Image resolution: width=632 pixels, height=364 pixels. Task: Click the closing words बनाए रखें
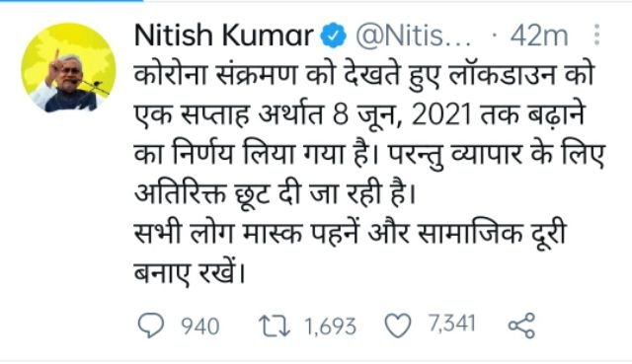point(190,273)
